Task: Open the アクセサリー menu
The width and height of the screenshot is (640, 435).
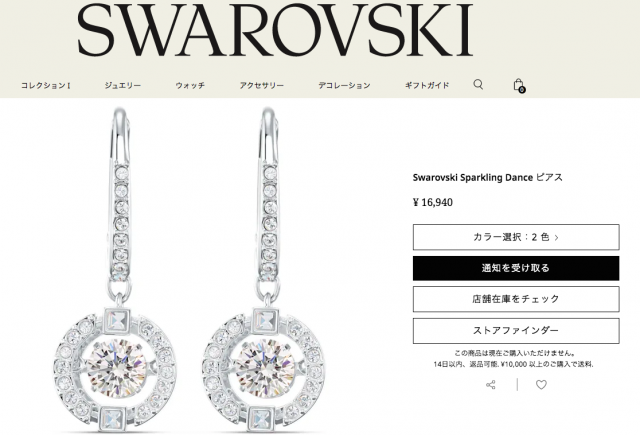Action: point(262,85)
